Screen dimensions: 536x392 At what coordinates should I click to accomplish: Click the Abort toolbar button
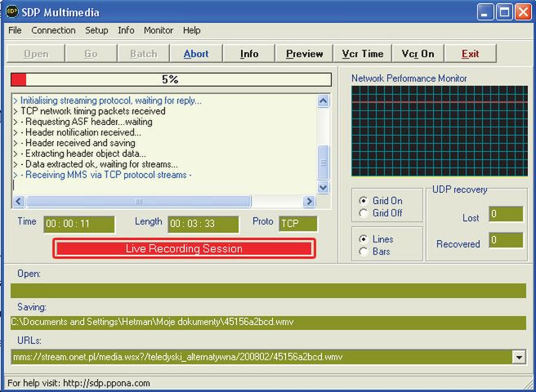(x=196, y=54)
